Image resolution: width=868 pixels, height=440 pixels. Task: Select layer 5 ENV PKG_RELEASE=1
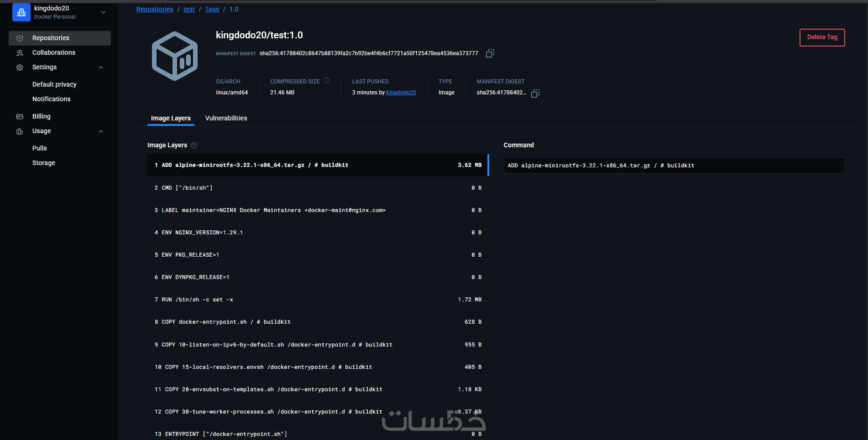point(318,255)
